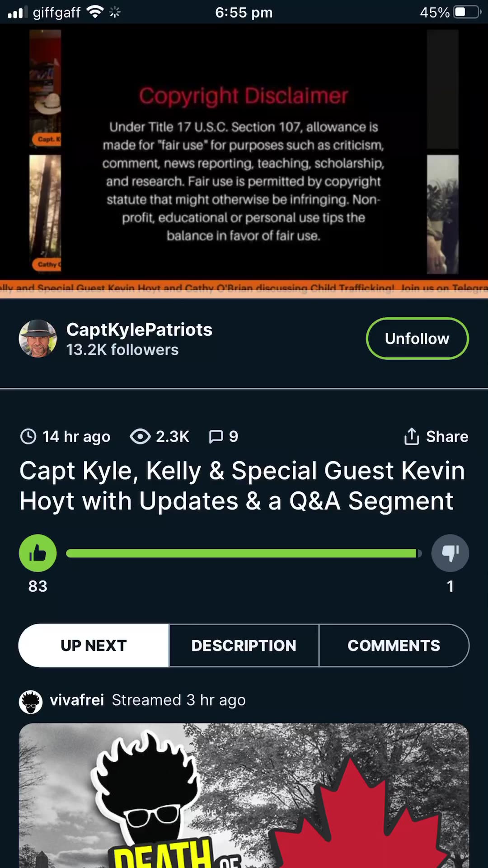Dislike the video with thumbs down
488x868 pixels.
[x=450, y=553]
